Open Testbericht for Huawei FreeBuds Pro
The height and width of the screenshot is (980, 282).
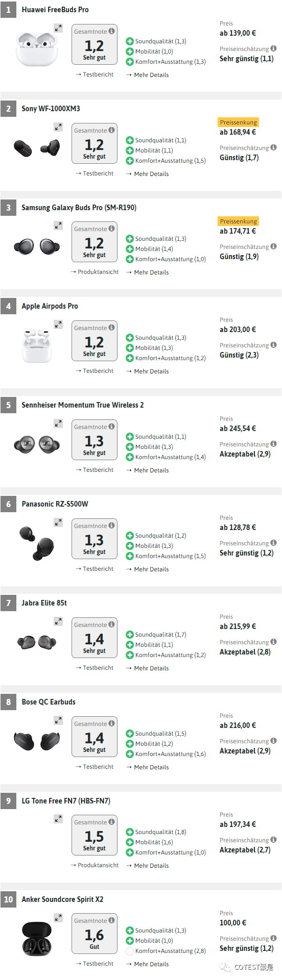pyautogui.click(x=95, y=74)
